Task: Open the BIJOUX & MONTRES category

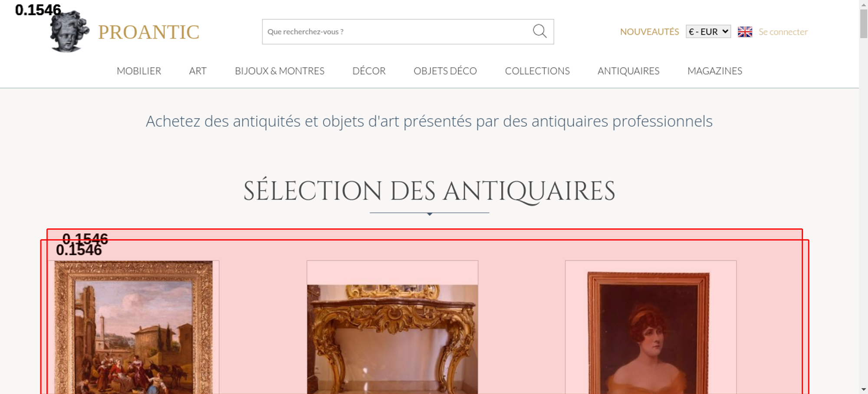Action: coord(279,71)
